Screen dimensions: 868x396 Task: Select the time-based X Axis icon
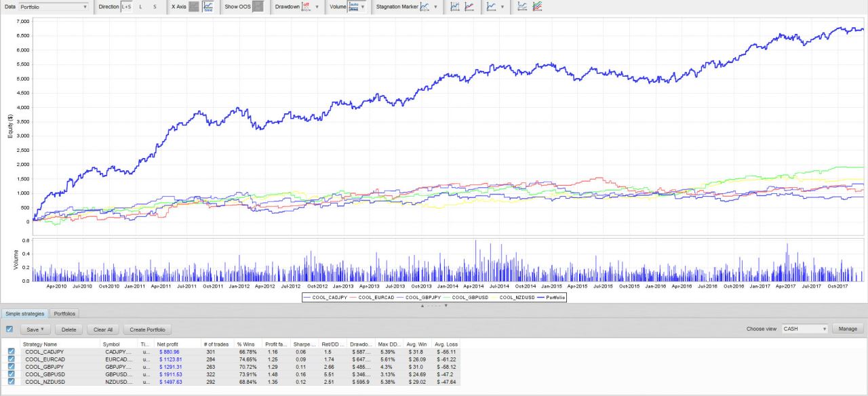click(208, 7)
